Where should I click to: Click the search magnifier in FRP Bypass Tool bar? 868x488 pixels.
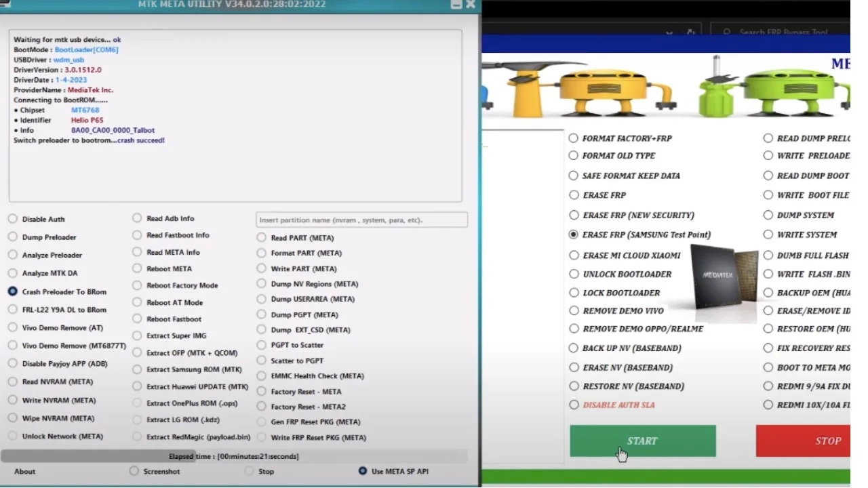tap(726, 31)
